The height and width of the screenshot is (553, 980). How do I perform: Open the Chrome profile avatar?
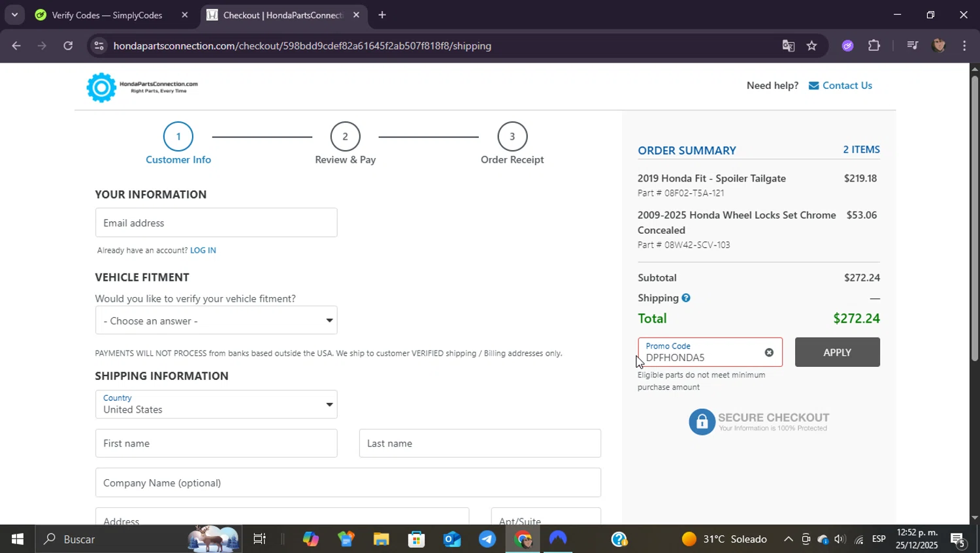coord(939,46)
